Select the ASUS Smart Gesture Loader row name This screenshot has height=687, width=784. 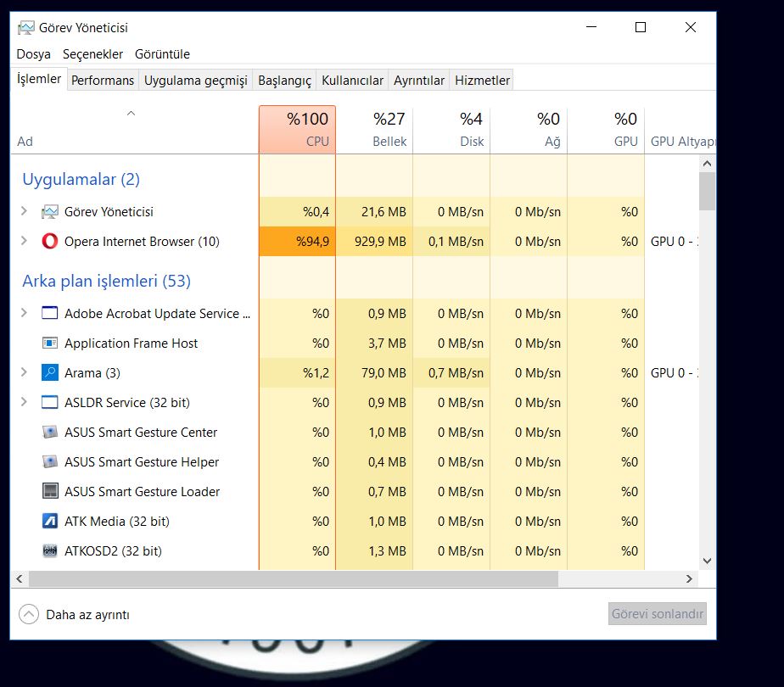tap(142, 492)
